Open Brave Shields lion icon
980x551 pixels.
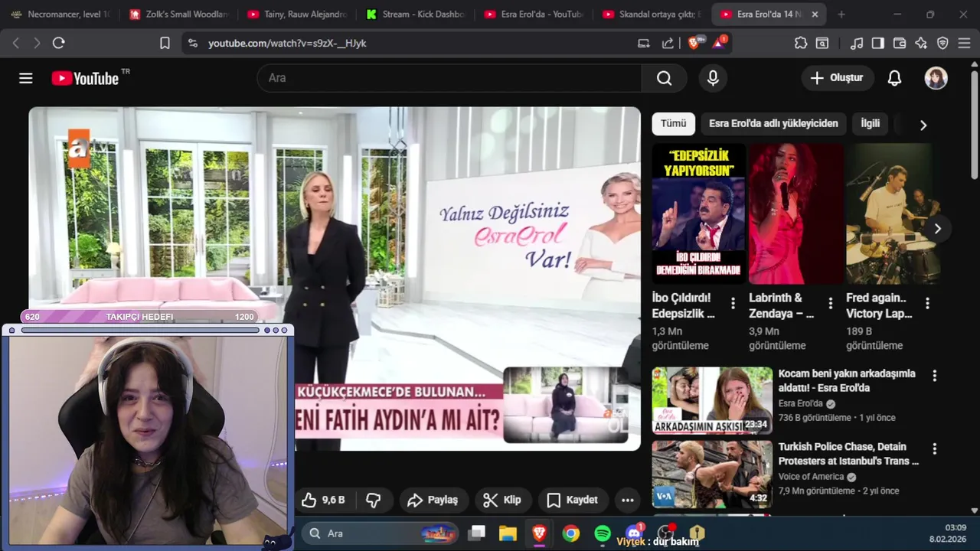tap(694, 43)
